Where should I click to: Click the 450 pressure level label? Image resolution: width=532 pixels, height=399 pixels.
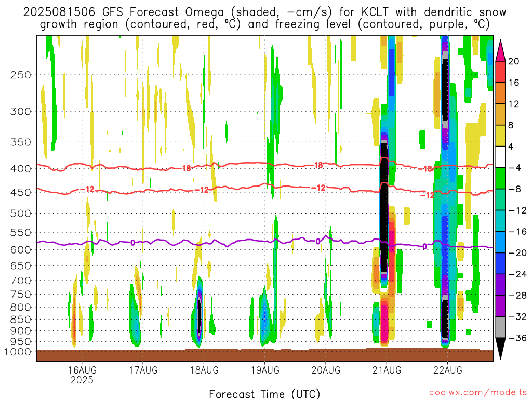tap(21, 192)
